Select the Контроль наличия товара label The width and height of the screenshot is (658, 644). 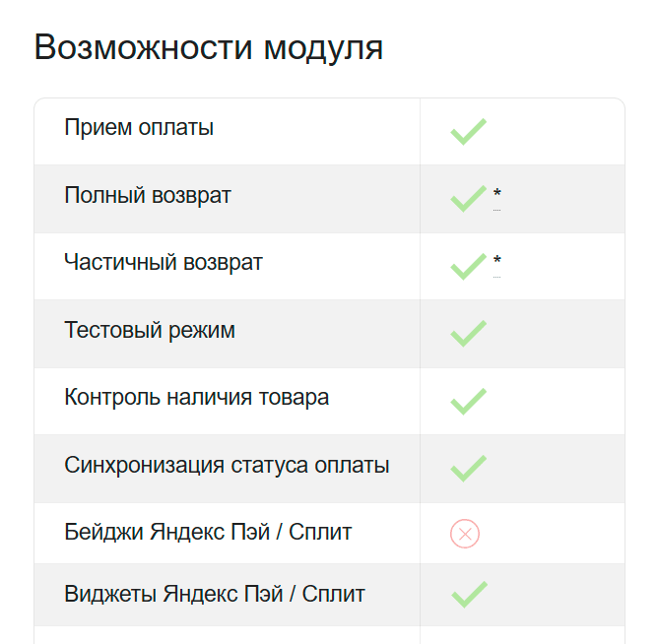click(x=196, y=397)
